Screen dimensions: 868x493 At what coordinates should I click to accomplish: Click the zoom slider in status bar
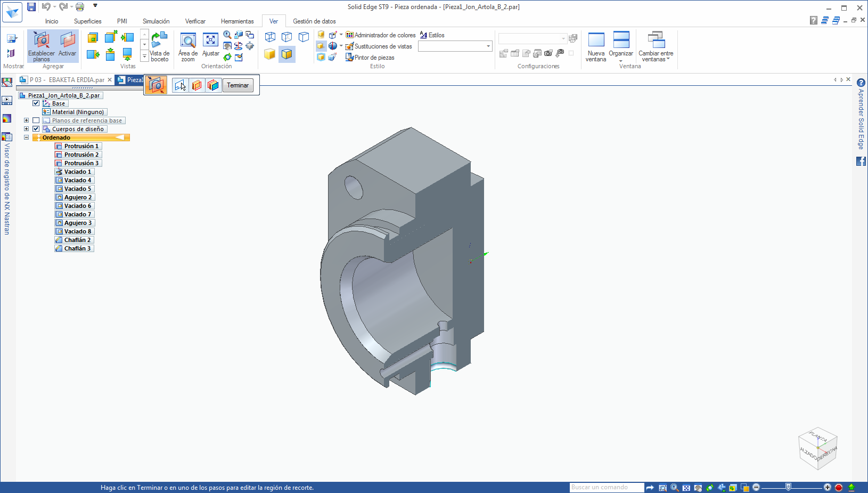click(x=788, y=487)
